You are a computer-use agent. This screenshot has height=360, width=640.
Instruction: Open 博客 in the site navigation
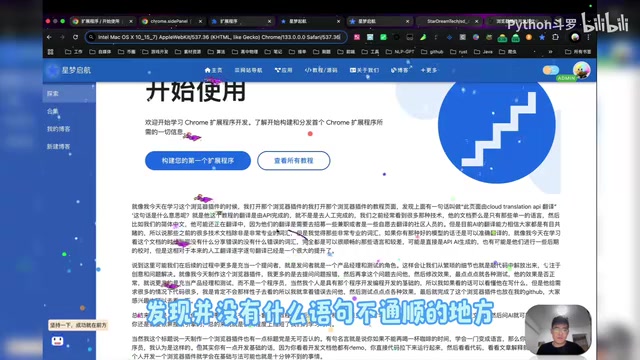pyautogui.click(x=399, y=70)
